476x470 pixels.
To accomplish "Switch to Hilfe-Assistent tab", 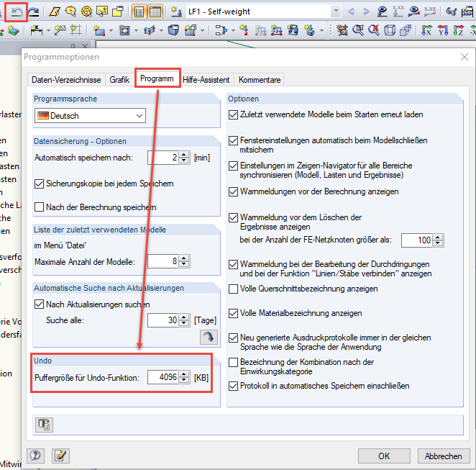I will pyautogui.click(x=206, y=80).
